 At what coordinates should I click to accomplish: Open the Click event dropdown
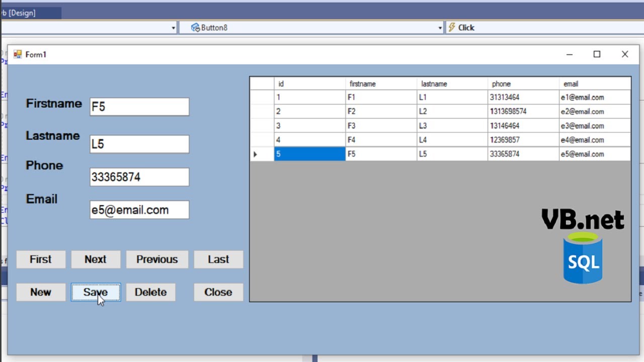(545, 28)
